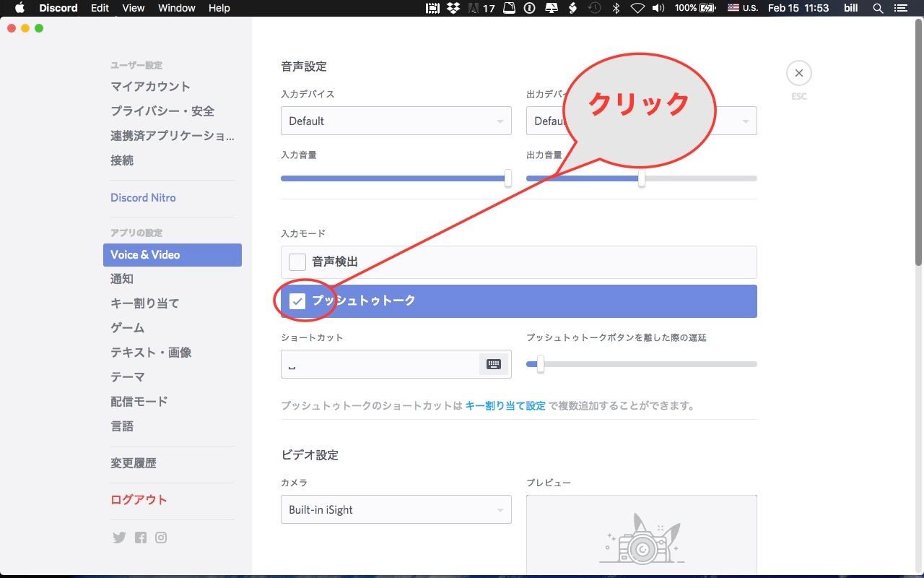Viewport: 924px width, 578px height.
Task: Enable the 音声検出 checkbox
Action: tap(297, 262)
